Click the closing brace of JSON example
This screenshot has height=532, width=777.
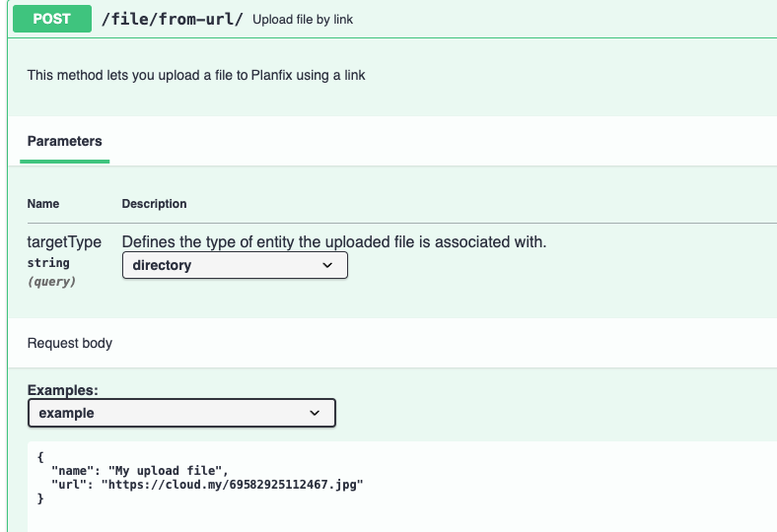click(40, 499)
